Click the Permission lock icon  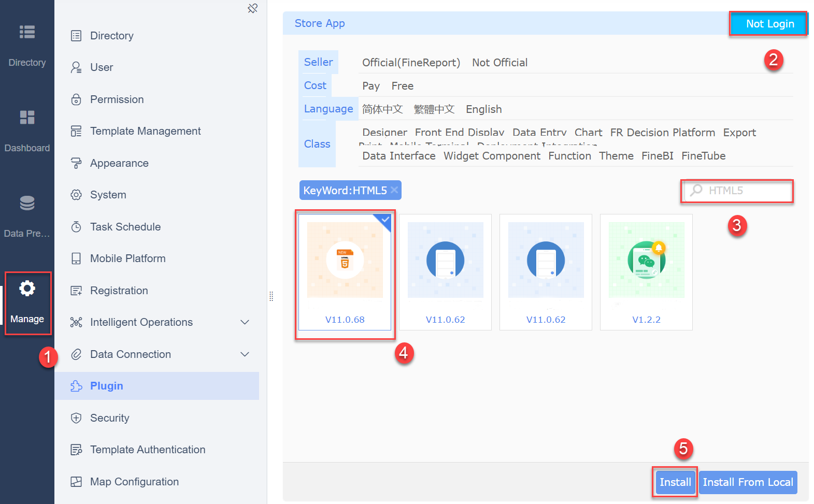pyautogui.click(x=76, y=99)
